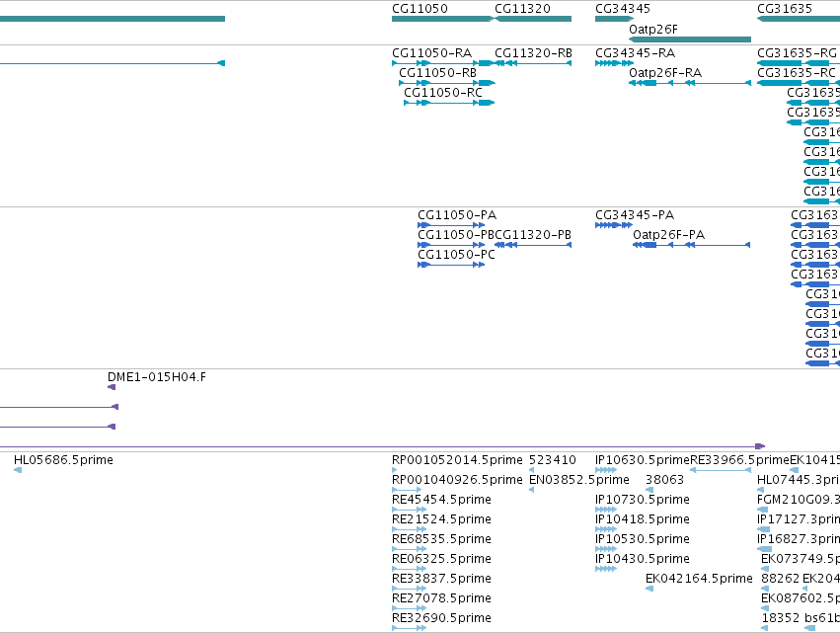Select the CG11050 gene bar
This screenshot has width=840, height=633.
coord(442,19)
